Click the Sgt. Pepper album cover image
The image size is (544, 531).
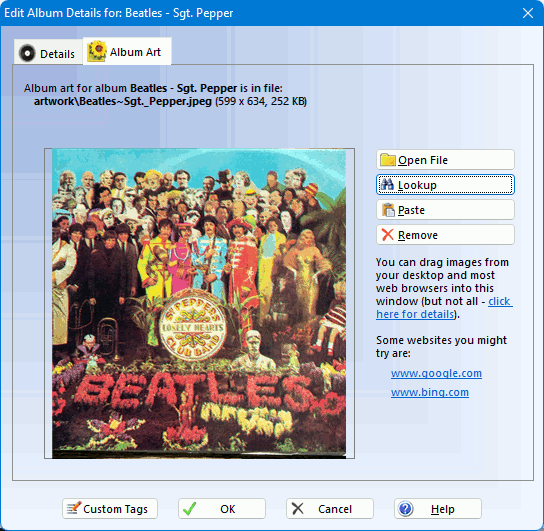(x=199, y=303)
